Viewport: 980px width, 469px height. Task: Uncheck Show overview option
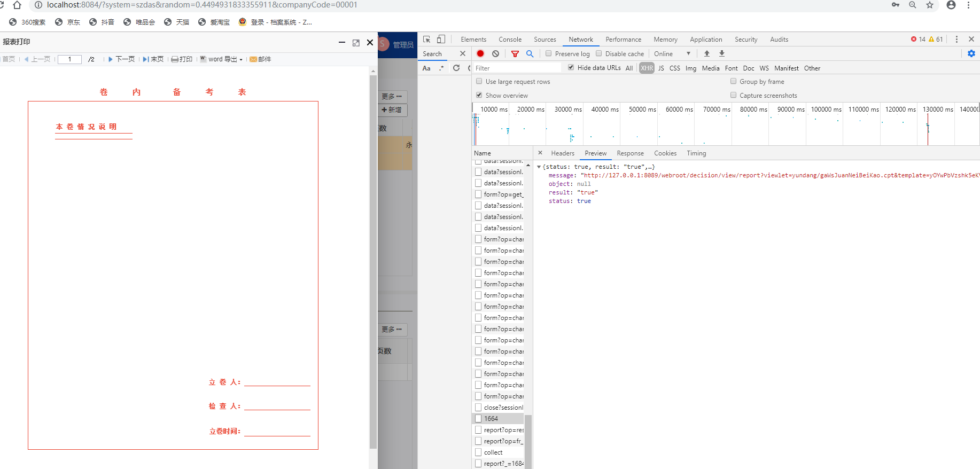[x=479, y=95]
